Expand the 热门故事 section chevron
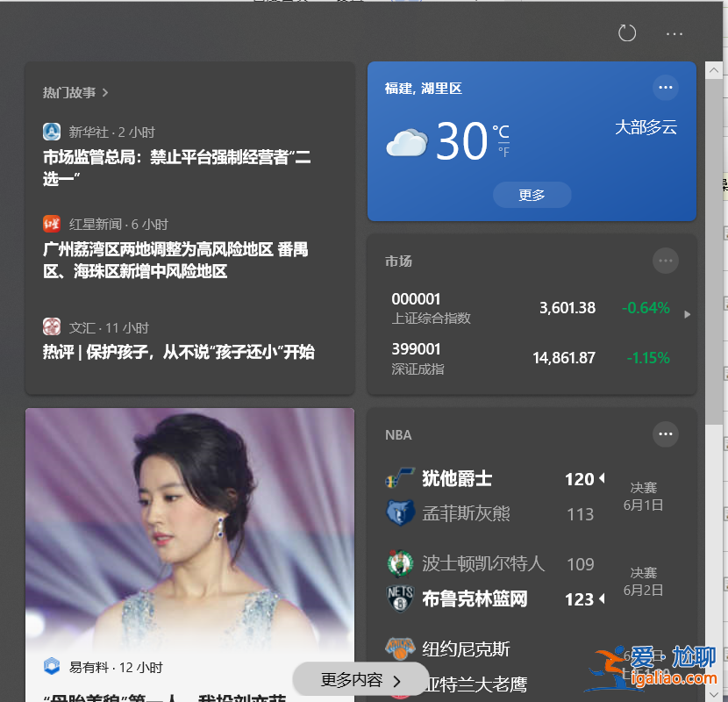 point(103,92)
